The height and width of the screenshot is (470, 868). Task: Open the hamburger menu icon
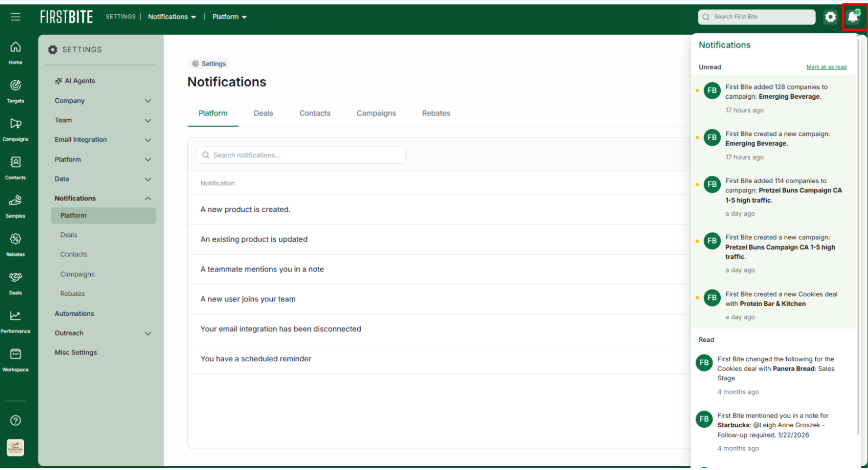coord(16,17)
